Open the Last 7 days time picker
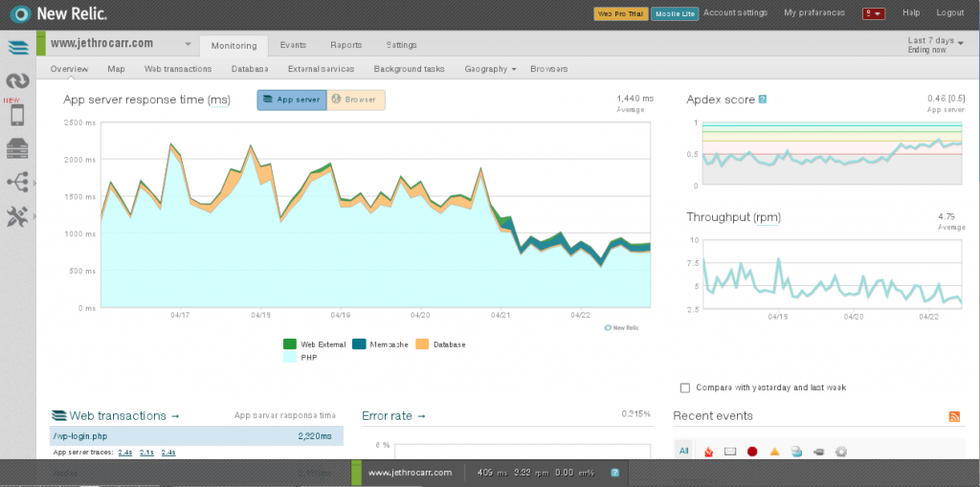Screen dimensions: 980x487 click(935, 45)
